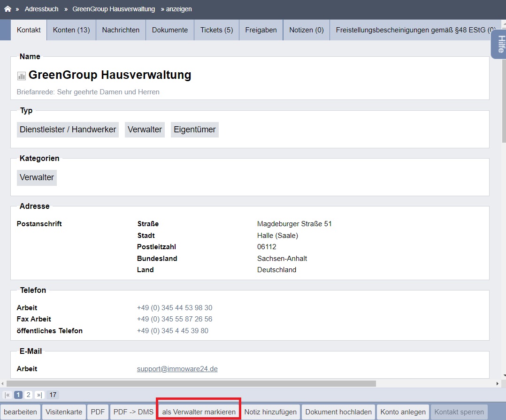Click country value Deutschland

pos(276,270)
